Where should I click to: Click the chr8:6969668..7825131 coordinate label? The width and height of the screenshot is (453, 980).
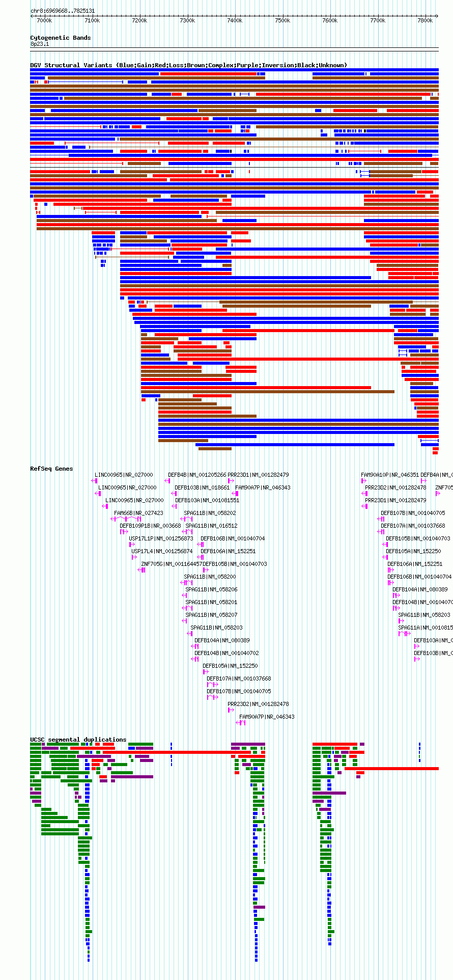coord(63,11)
